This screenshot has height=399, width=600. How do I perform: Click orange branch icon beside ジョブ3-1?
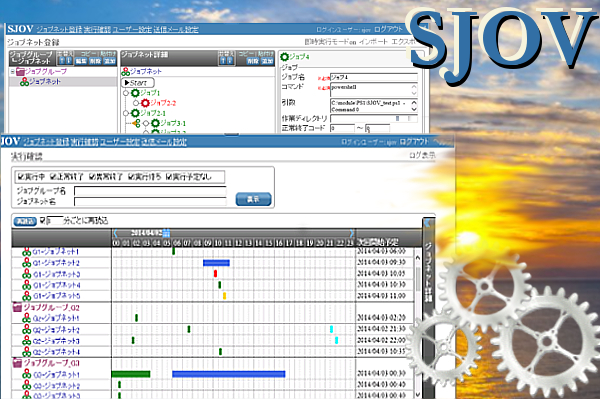136,123
